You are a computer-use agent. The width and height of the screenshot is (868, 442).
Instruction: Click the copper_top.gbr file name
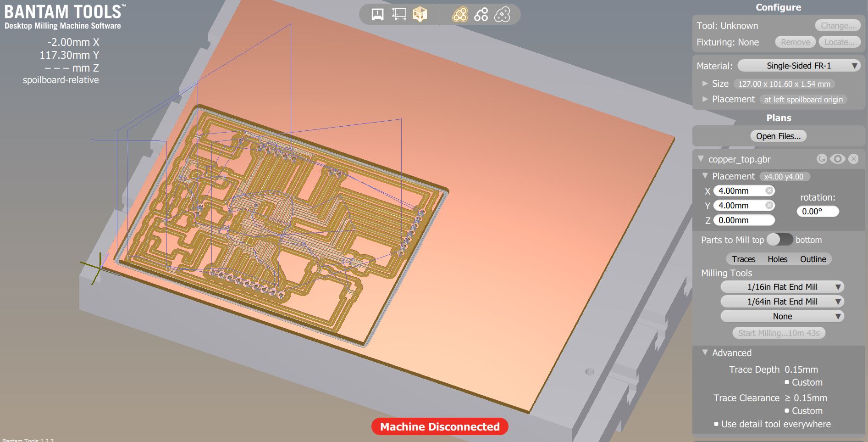coord(739,159)
